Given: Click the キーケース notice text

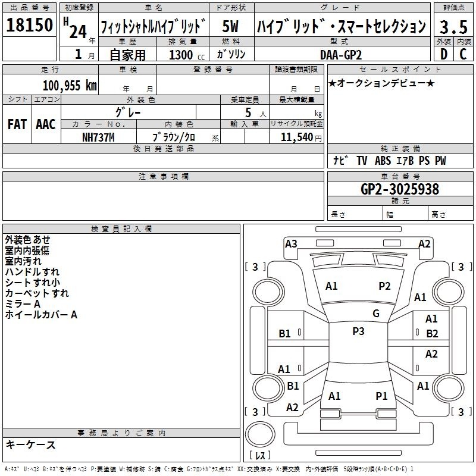Looking at the screenshot, I should (30, 445).
